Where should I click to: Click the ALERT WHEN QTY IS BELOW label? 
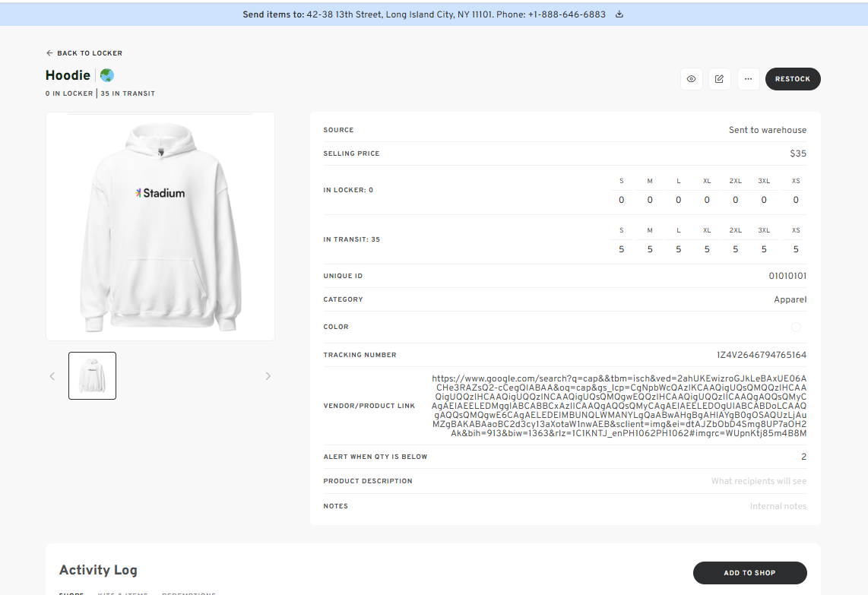375,457
